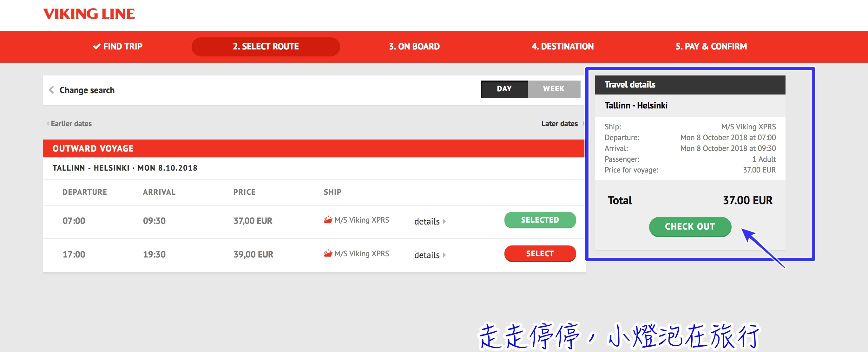
Task: Go to the Find Trip step
Action: [118, 47]
